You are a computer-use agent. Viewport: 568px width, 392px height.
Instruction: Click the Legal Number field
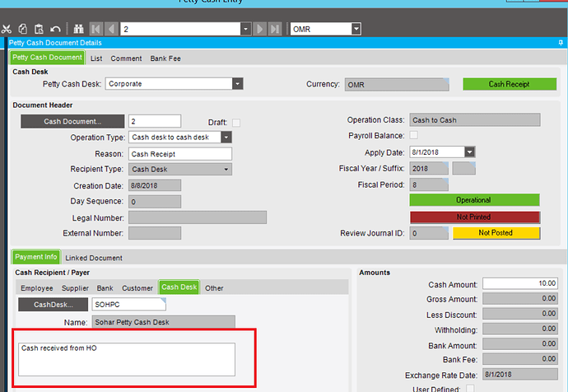198,217
